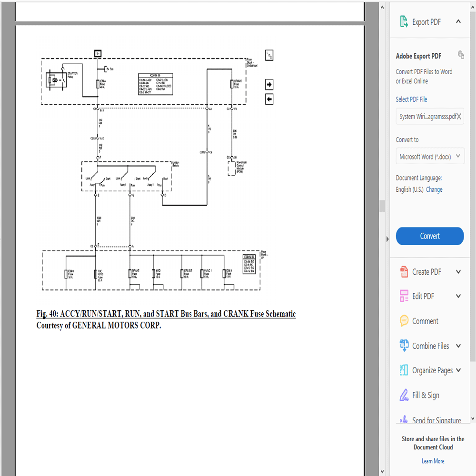476x476 pixels.
Task: Collapse the Export PDF panel chevron
Action: click(x=458, y=21)
